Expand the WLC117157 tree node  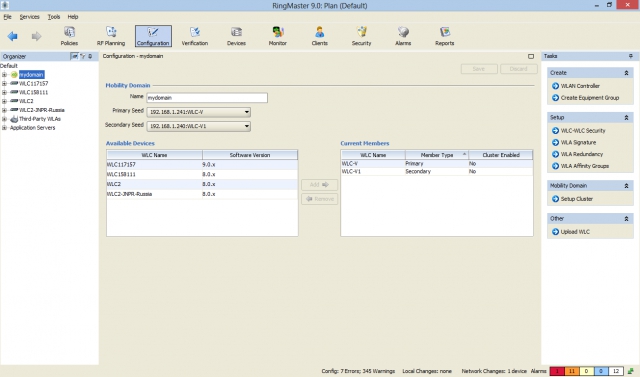(4, 84)
